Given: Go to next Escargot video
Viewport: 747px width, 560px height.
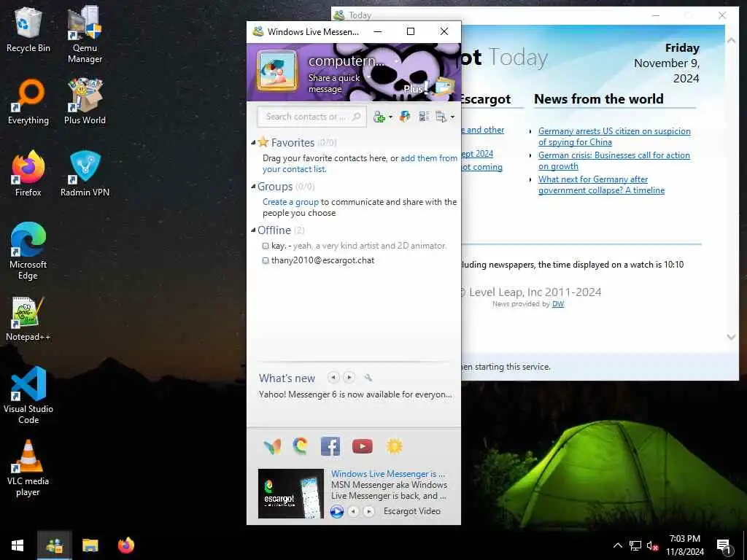Looking at the screenshot, I should [x=368, y=511].
